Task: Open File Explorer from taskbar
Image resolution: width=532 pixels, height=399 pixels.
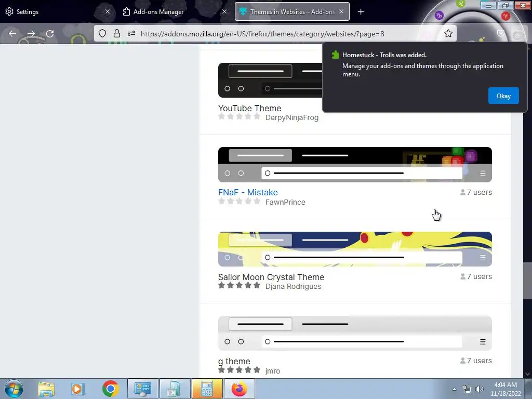Action: pos(46,389)
